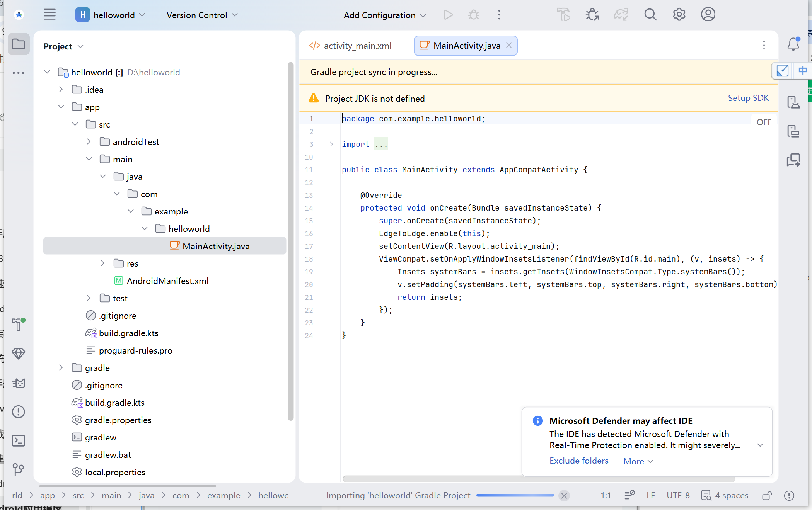Switch to the activity_main.xml tab
The width and height of the screenshot is (812, 510).
point(350,46)
